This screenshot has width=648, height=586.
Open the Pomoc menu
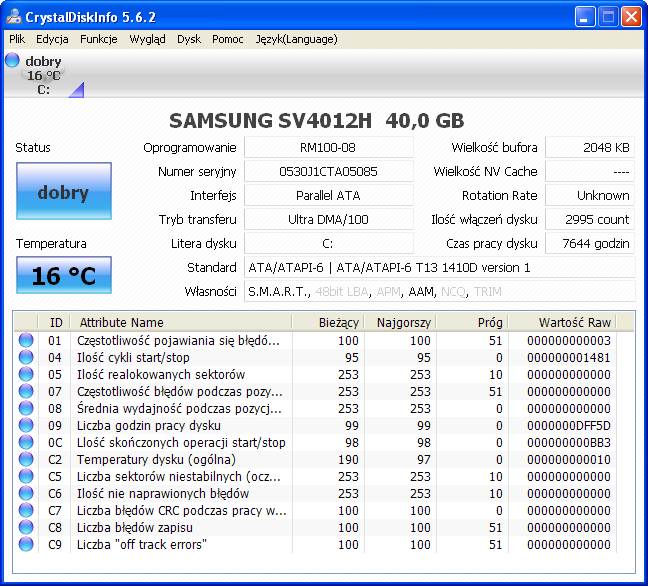[x=228, y=39]
